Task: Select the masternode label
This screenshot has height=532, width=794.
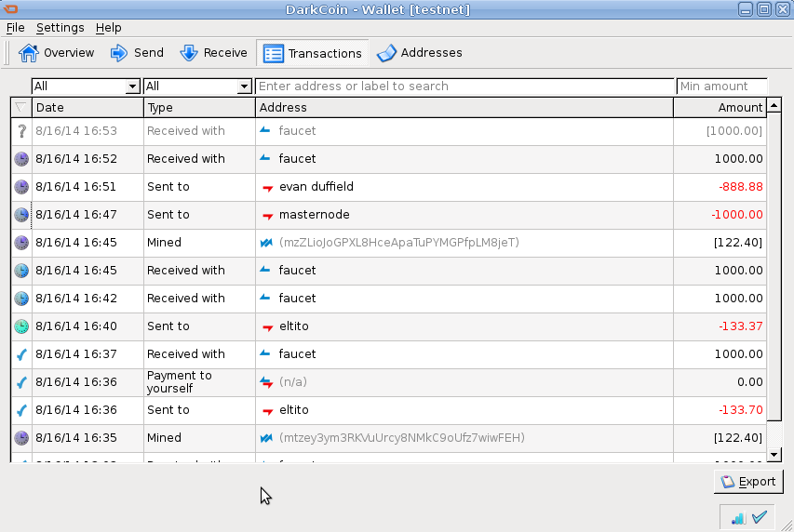Action: (315, 215)
